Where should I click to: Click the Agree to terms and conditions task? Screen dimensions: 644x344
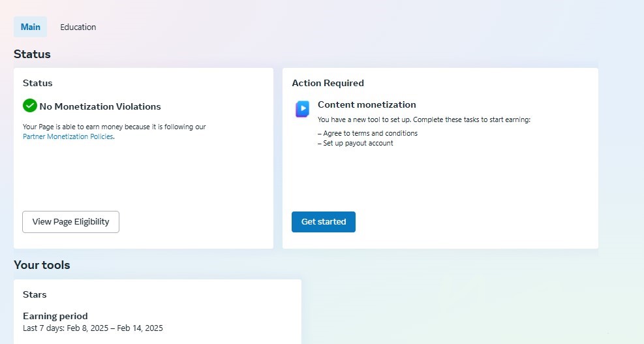[x=367, y=133]
